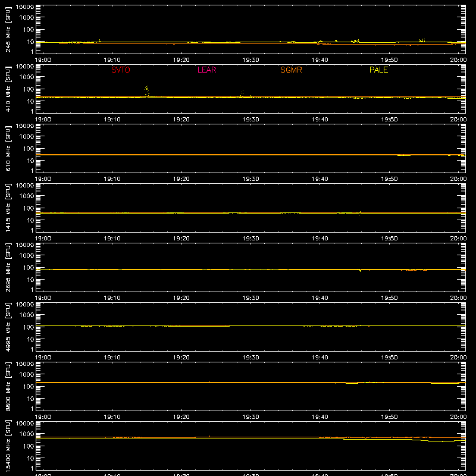Click '10' tick on the 1415 MHz axis
Viewport: 476px width, 476px height.
click(30, 220)
